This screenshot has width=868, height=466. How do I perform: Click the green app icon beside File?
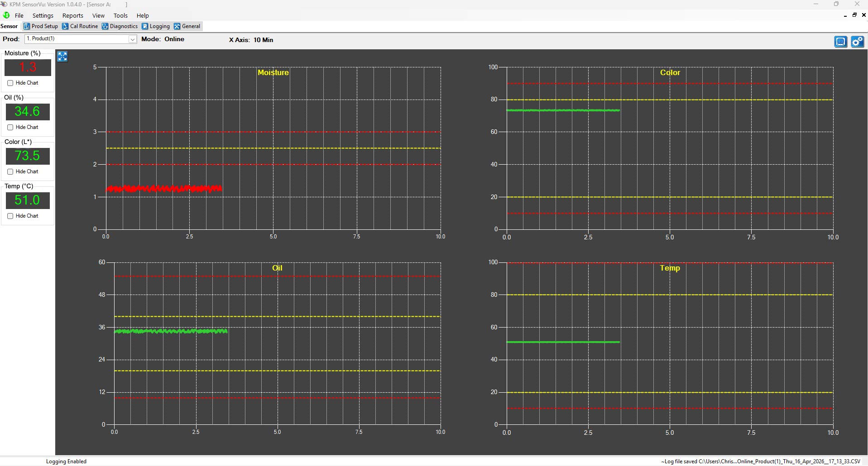[x=6, y=15]
